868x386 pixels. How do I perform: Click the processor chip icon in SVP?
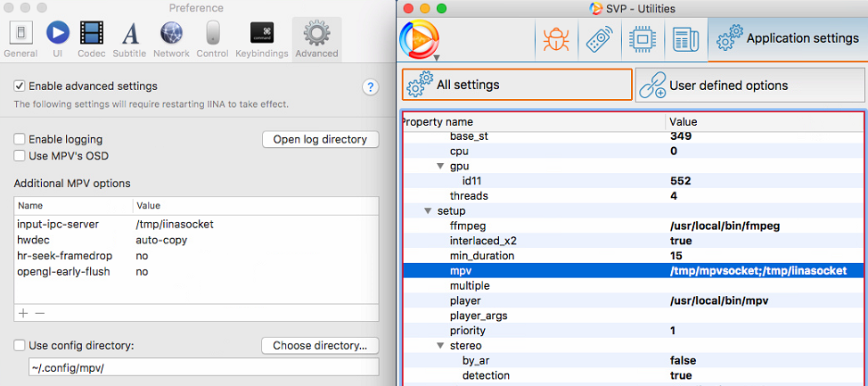click(x=641, y=38)
